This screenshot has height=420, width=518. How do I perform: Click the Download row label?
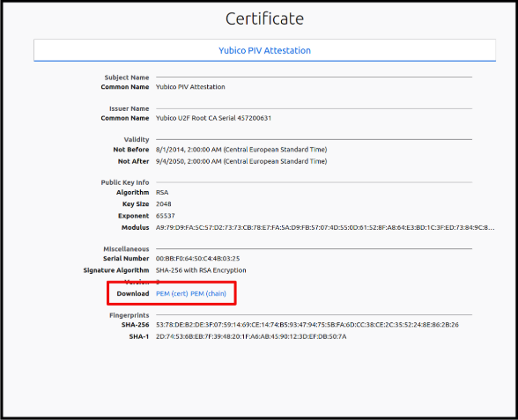coord(133,293)
